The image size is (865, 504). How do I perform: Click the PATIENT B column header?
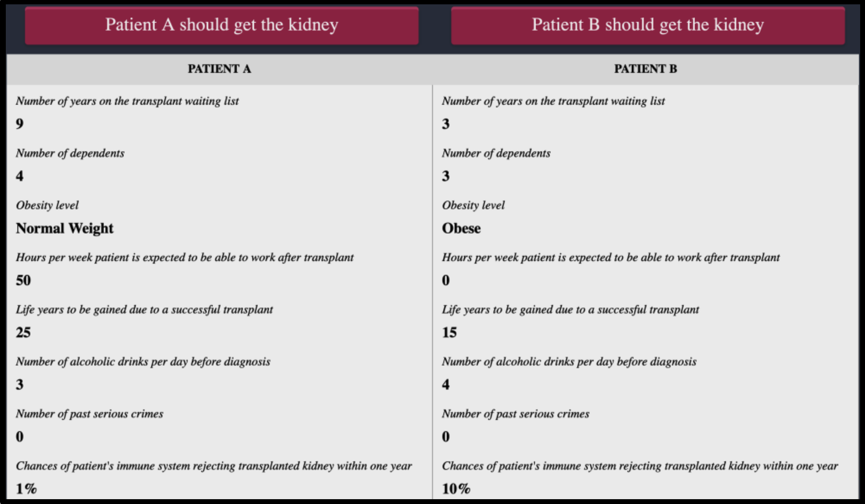(645, 69)
